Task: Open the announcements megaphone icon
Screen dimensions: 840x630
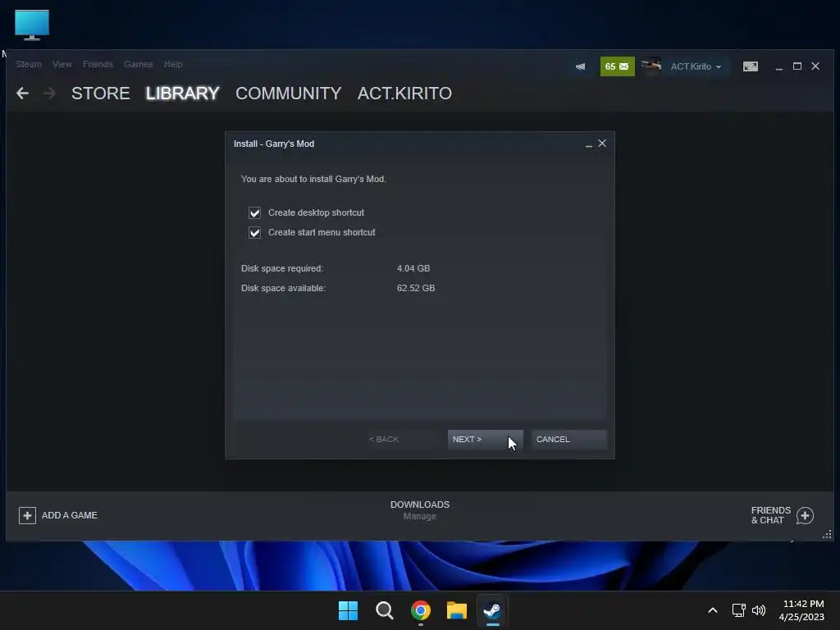Action: point(580,66)
